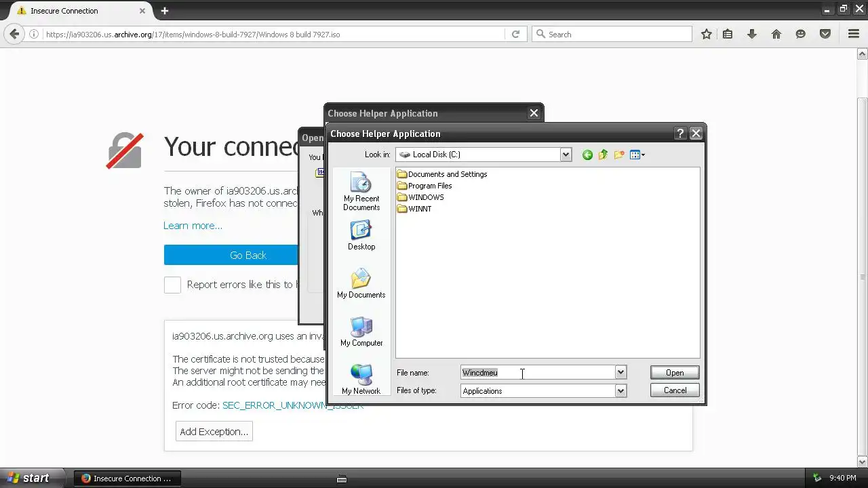Screen dimensions: 868x488
Task: Open the View Menu icon in file dialog
Action: (x=637, y=155)
